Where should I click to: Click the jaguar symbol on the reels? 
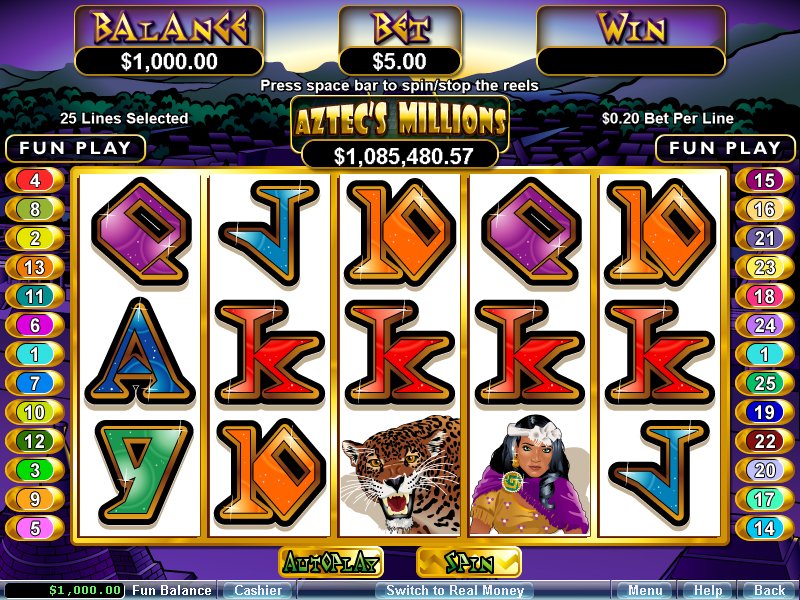(x=401, y=474)
